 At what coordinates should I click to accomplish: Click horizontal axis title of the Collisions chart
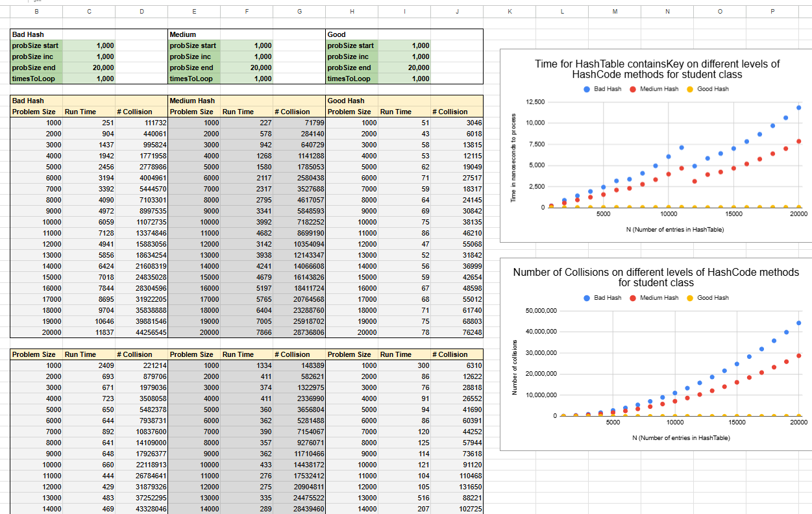(681, 437)
